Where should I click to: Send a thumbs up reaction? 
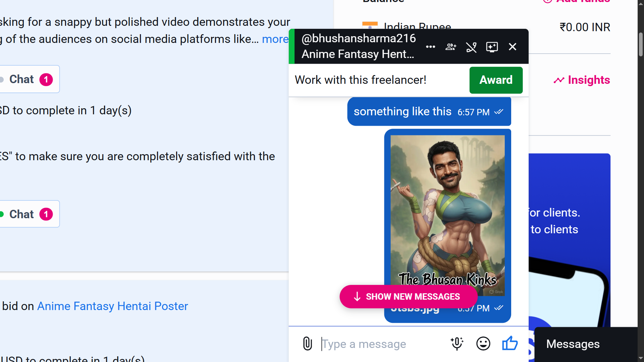click(510, 343)
